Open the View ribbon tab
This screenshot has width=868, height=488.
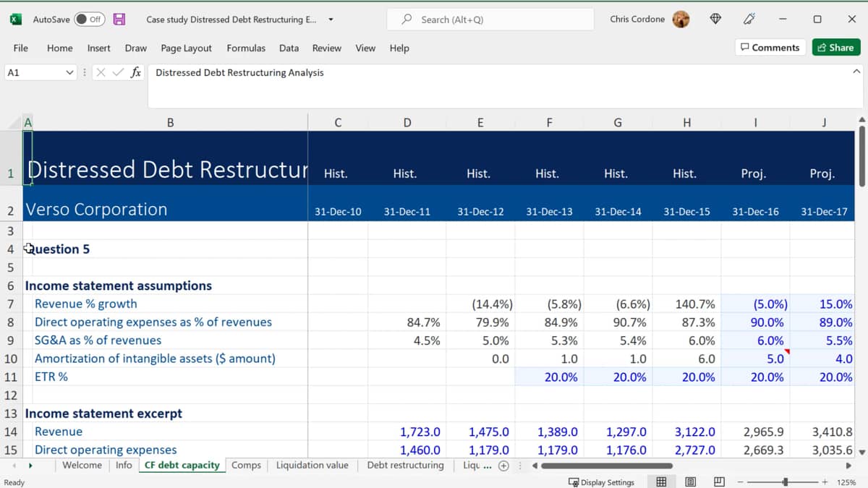click(365, 48)
